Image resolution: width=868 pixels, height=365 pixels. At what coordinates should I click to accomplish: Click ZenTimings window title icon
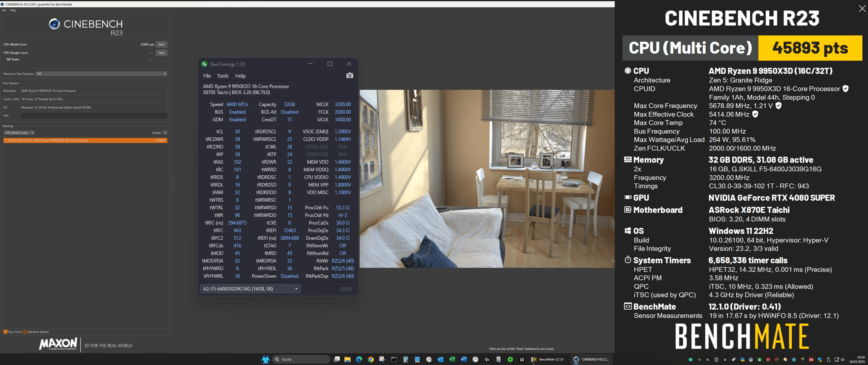[204, 64]
